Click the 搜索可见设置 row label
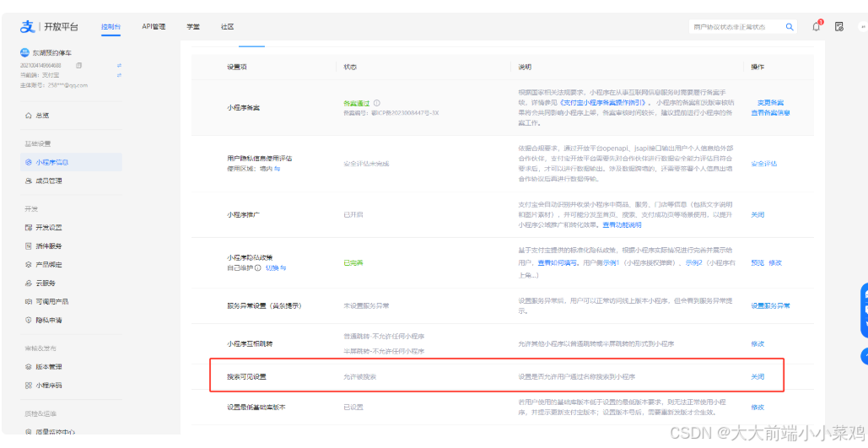 246,376
